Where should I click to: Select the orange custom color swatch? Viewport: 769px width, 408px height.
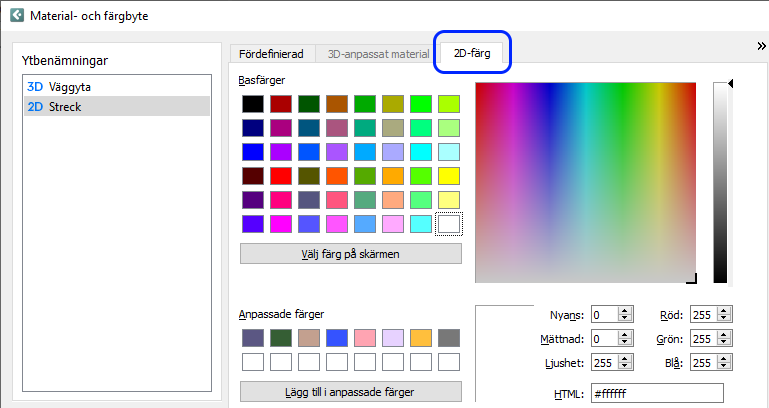(421, 338)
